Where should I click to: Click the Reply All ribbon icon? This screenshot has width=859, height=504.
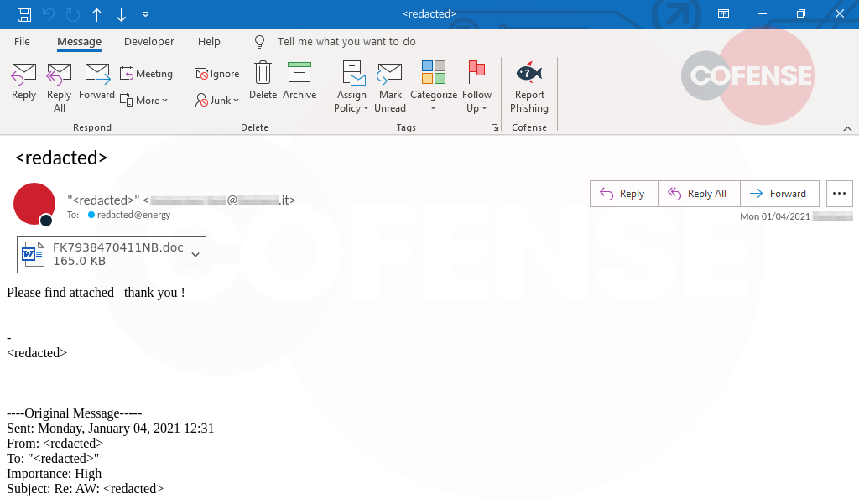[x=60, y=88]
